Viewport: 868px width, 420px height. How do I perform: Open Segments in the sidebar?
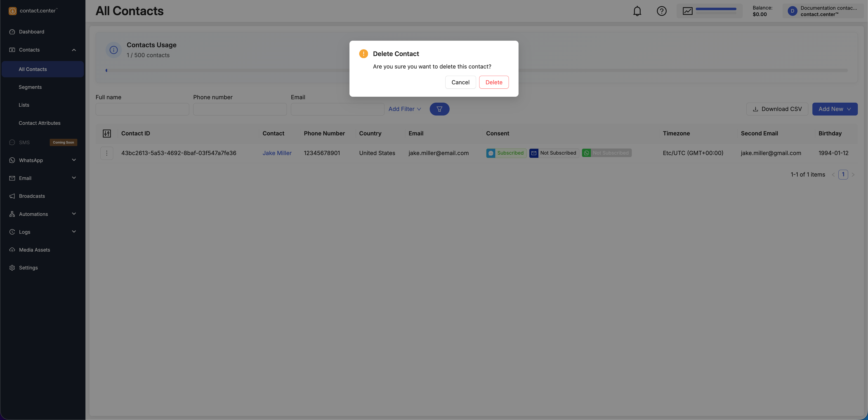tap(30, 87)
